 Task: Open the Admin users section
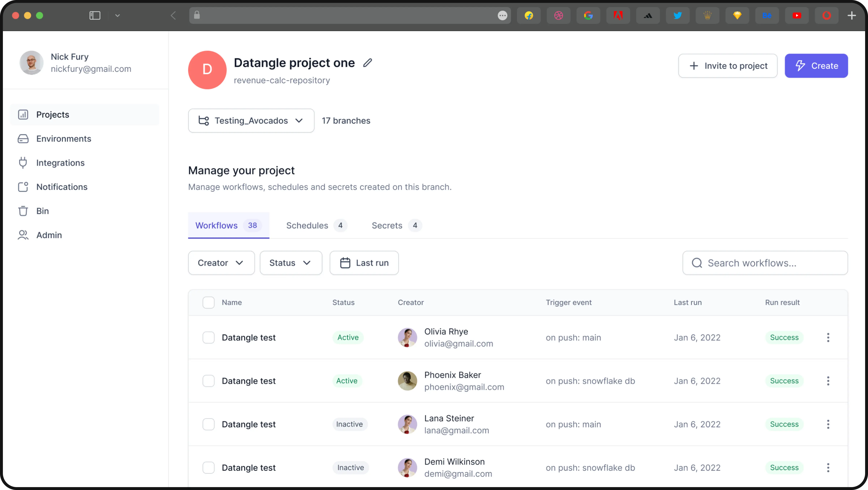coord(49,235)
